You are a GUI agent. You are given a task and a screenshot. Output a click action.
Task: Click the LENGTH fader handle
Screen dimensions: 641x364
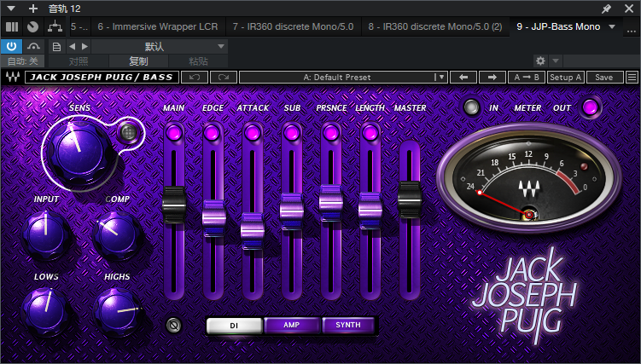tap(370, 211)
